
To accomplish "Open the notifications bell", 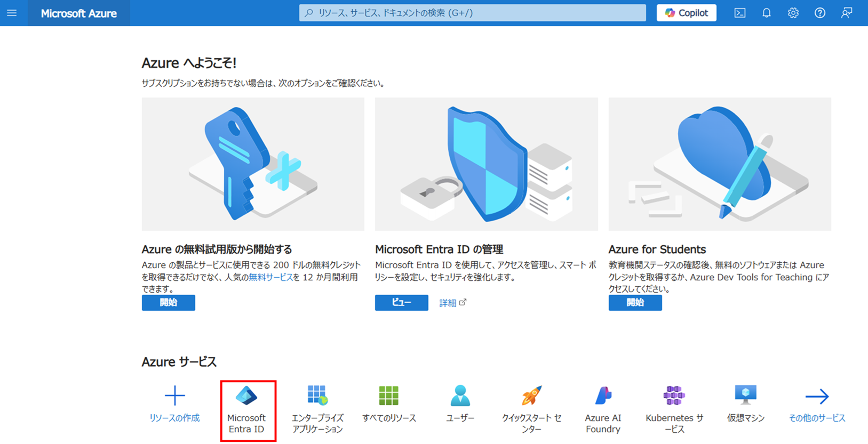I will (767, 13).
